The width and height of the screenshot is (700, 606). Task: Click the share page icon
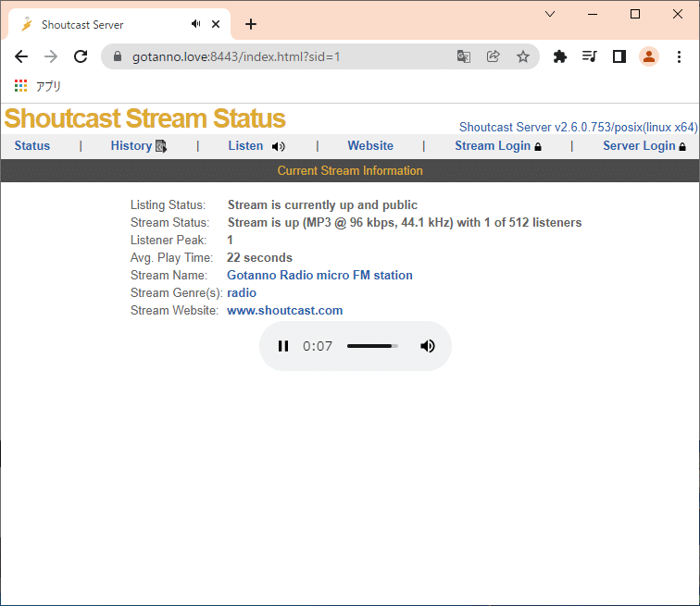pos(493,56)
